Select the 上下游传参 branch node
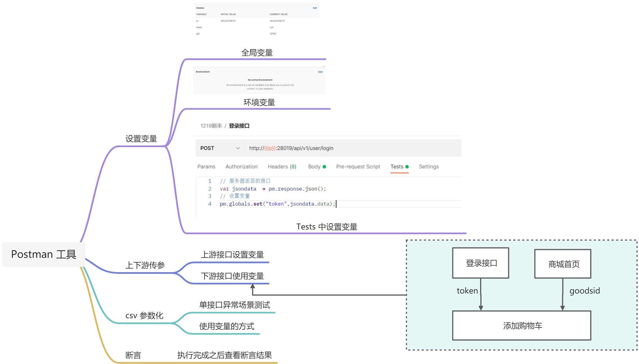This screenshot has height=364, width=639. tap(145, 265)
